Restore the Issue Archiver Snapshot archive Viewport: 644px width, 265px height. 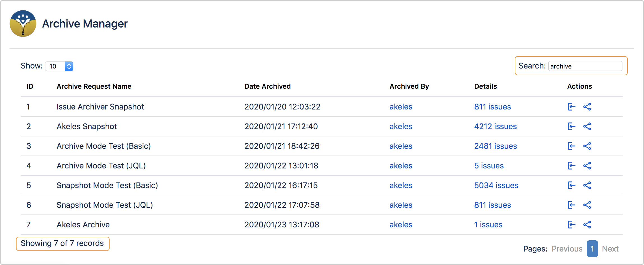tap(571, 107)
